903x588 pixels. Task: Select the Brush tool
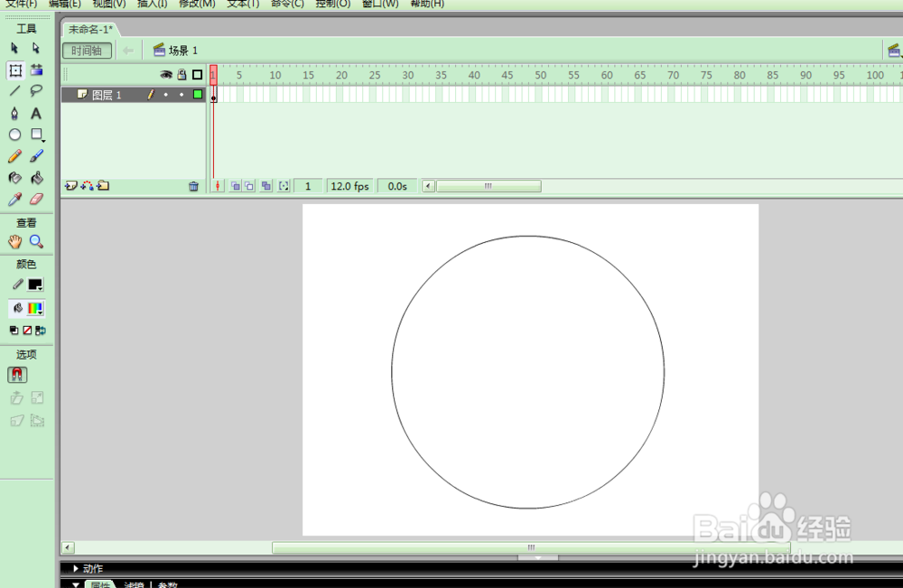click(36, 156)
